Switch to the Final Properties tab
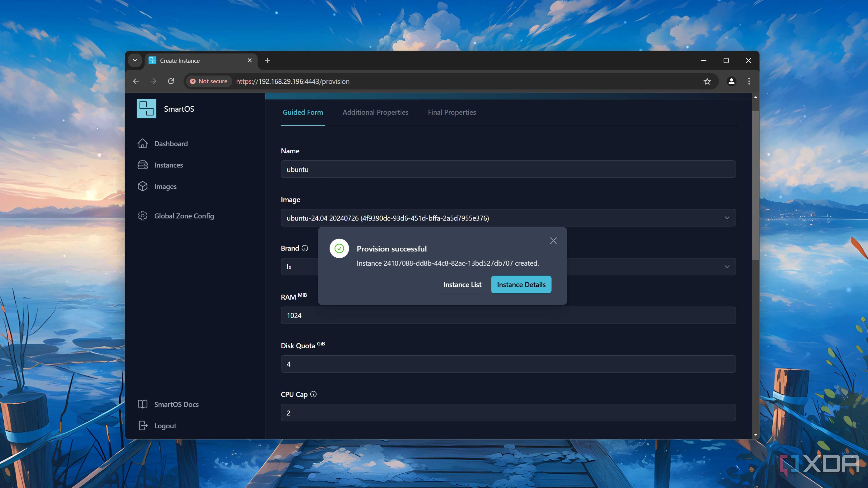This screenshot has width=868, height=488. (x=452, y=112)
